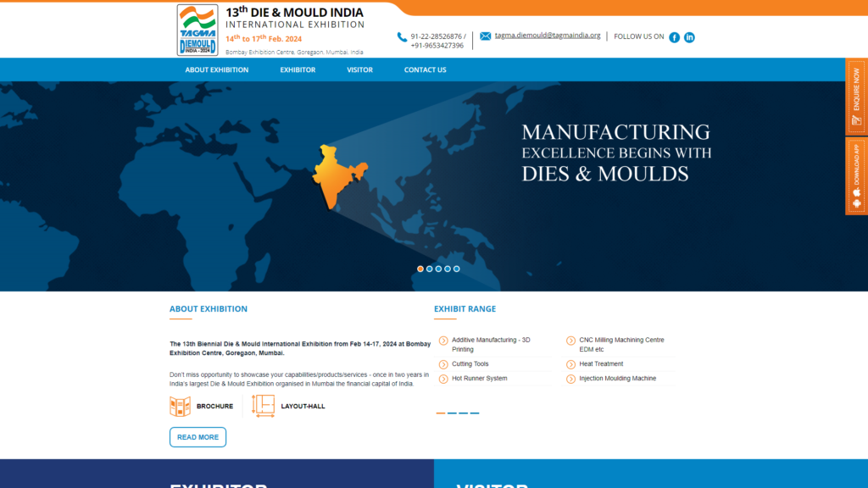The height and width of the screenshot is (488, 868).
Task: Select fifth banner slide dot
Action: 457,269
